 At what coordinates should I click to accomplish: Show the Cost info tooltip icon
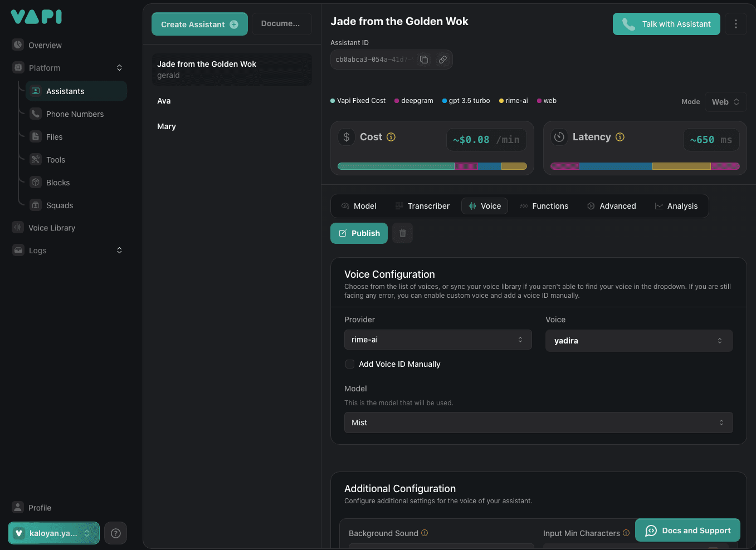coord(391,137)
